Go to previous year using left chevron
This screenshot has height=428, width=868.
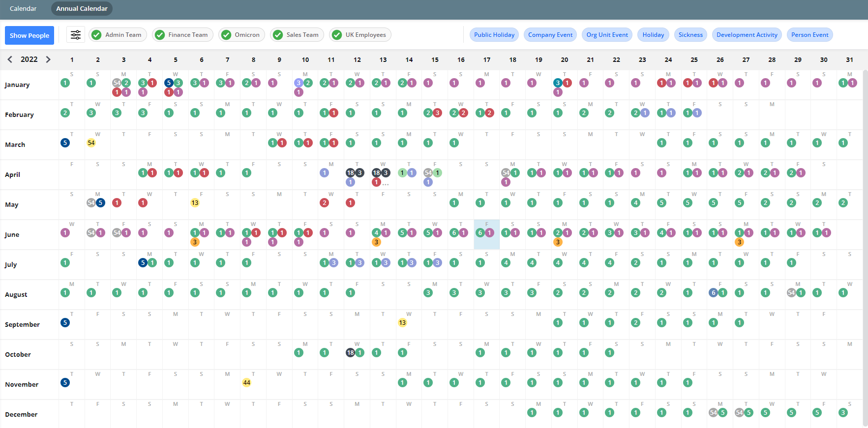[10, 59]
